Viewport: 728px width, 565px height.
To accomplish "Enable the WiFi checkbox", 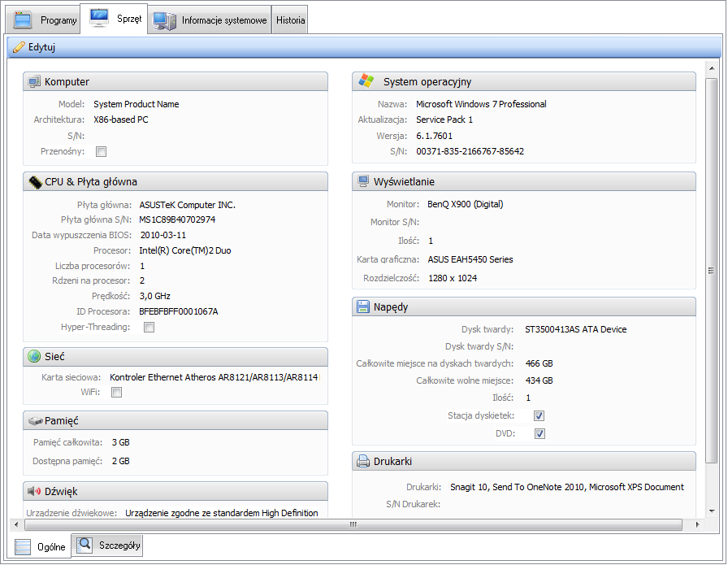I will pyautogui.click(x=116, y=392).
